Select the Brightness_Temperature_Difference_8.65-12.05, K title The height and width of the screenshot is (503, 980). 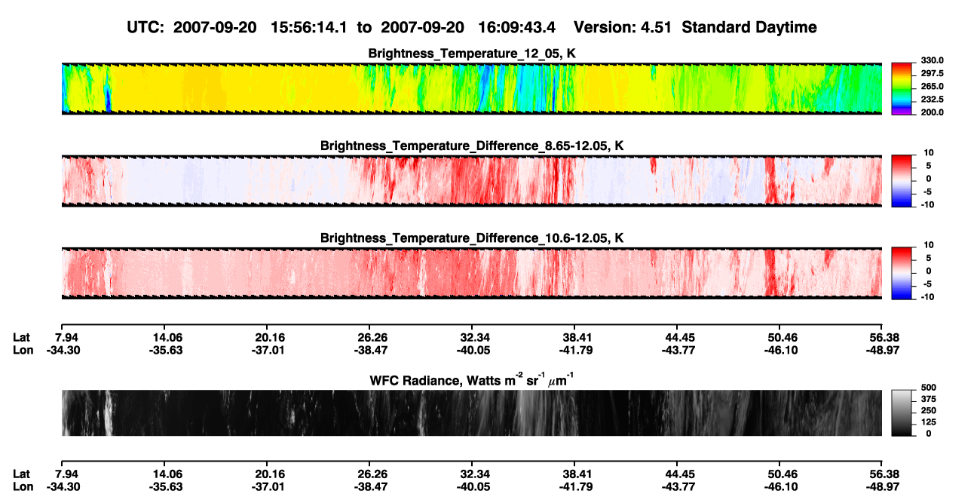[472, 146]
